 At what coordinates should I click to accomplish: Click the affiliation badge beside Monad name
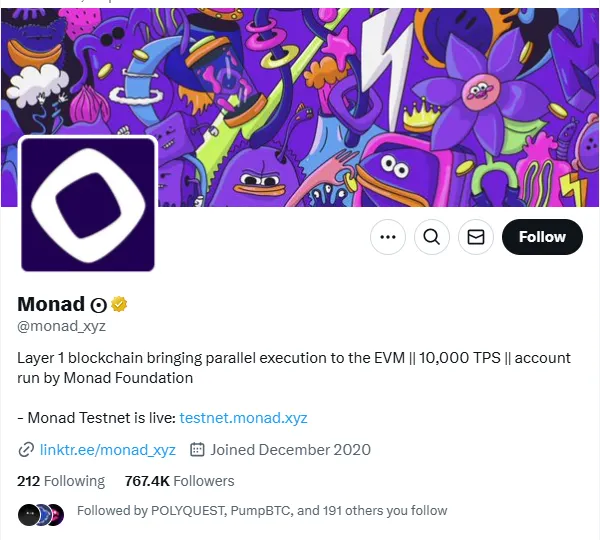[99, 305]
